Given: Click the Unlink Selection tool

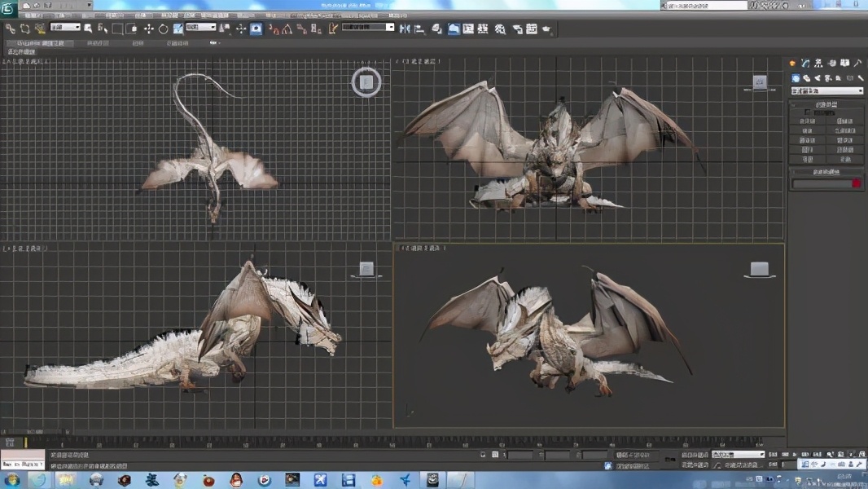Looking at the screenshot, I should click(x=25, y=29).
